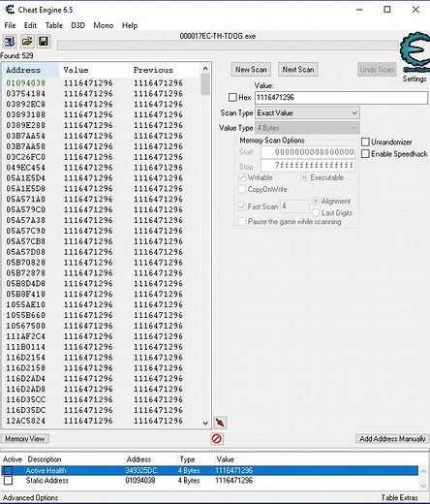Viewport: 430px width, 504px height.
Task: Select result address 12AC5824
Action: (x=26, y=421)
